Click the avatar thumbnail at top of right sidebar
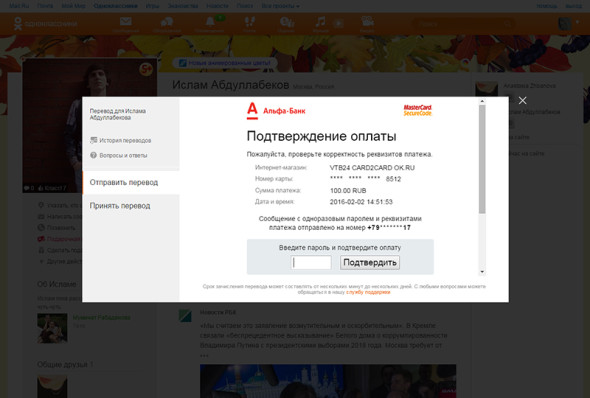590x398 pixels. coord(486,89)
